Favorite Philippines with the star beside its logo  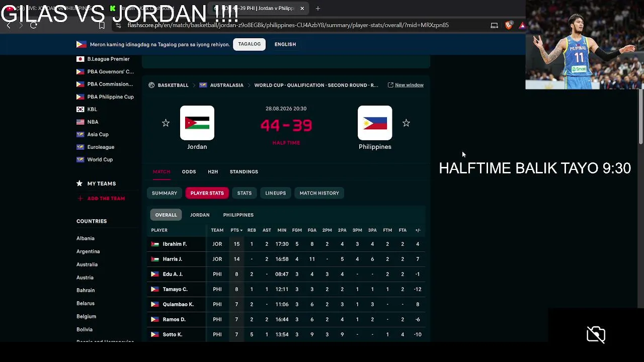click(406, 123)
